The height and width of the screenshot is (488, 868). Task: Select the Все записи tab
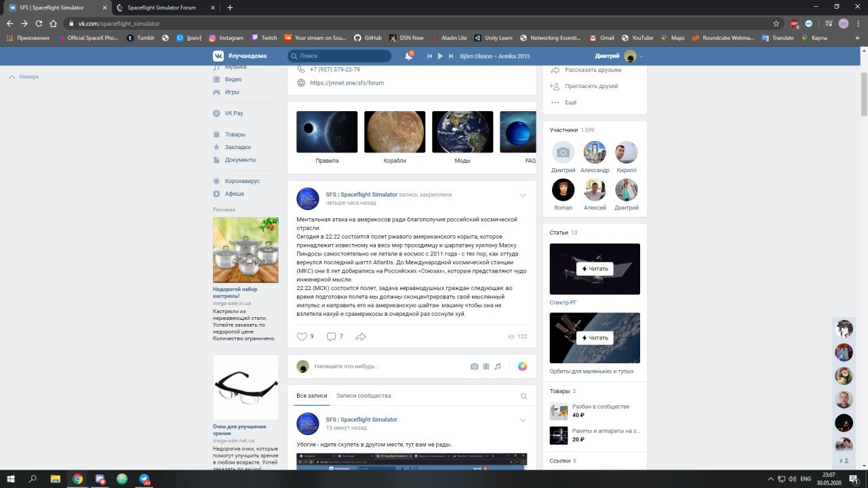(x=311, y=396)
